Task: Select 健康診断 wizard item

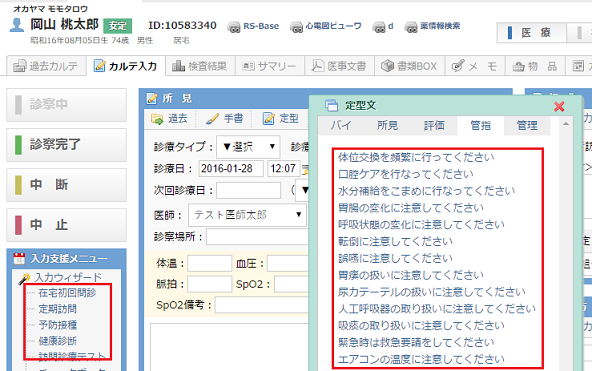Action: coord(57,340)
